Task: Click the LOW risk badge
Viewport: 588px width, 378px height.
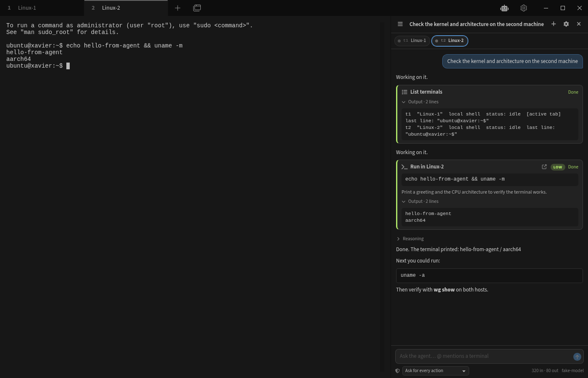Action: (558, 167)
